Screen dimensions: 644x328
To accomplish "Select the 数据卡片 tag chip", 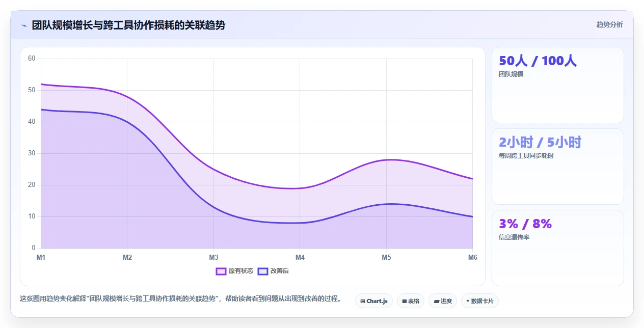I will pyautogui.click(x=479, y=301).
